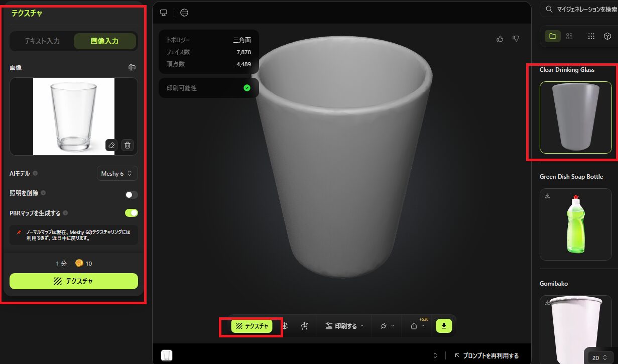The height and width of the screenshot is (364, 618).
Task: Disable the PBRマップを生成する toggle
Action: [x=131, y=213]
